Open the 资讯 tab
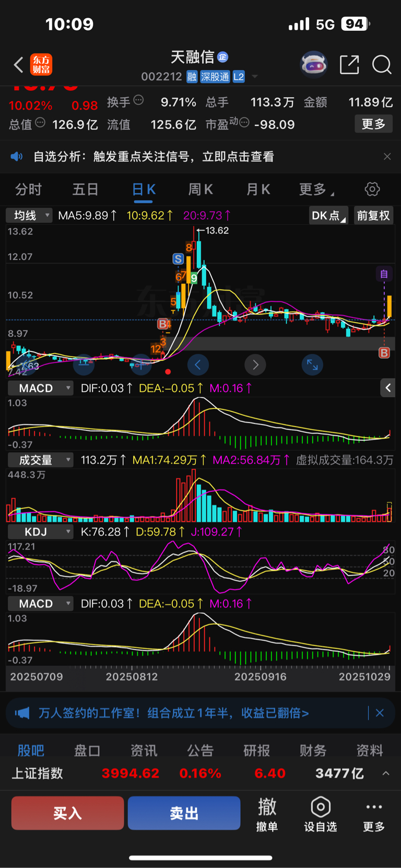Viewport: 401px width, 868px height. click(144, 750)
